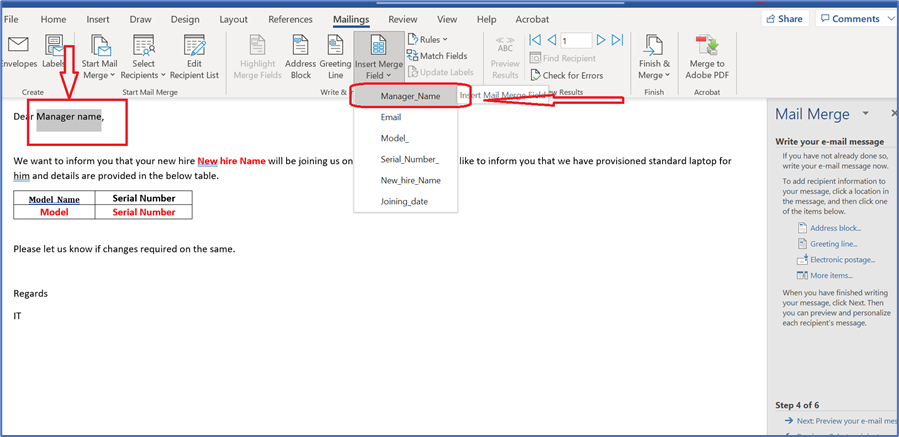The width and height of the screenshot is (899, 437).
Task: Click the red New hire Name text
Action: coord(232,161)
